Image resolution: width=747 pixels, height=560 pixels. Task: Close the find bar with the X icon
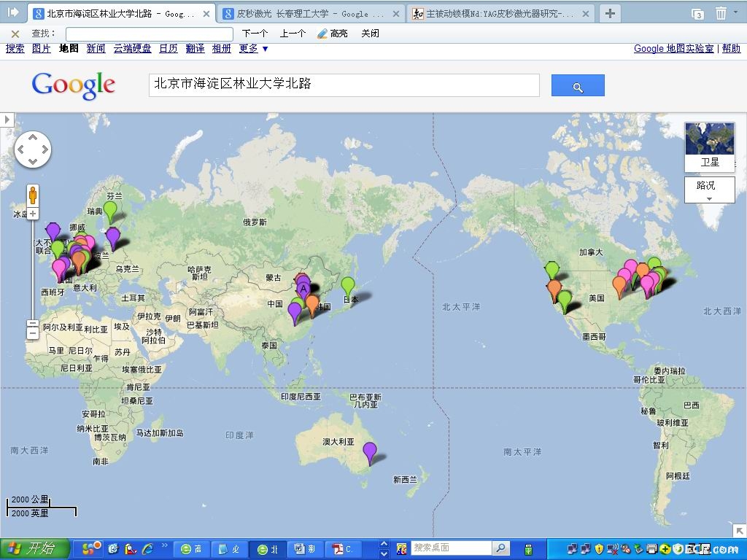15,34
